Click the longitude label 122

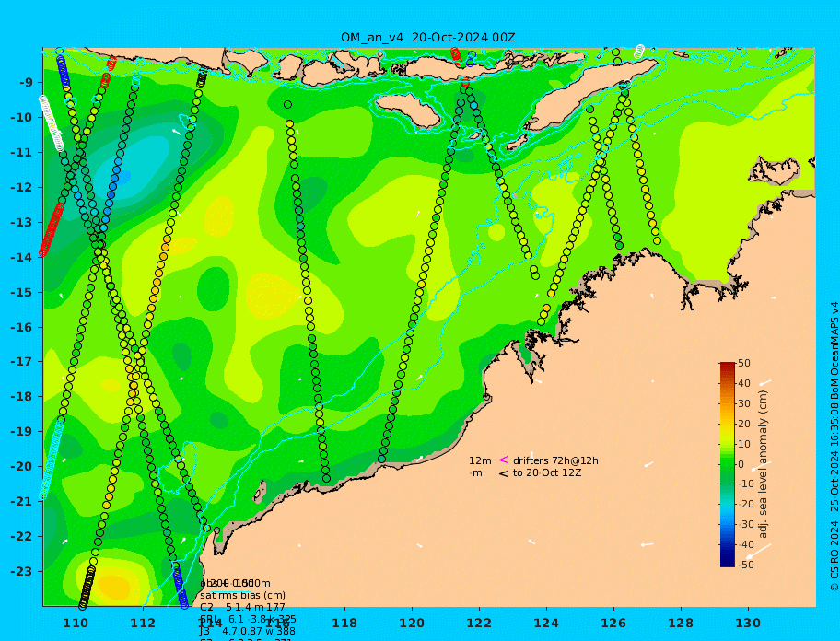[479, 624]
